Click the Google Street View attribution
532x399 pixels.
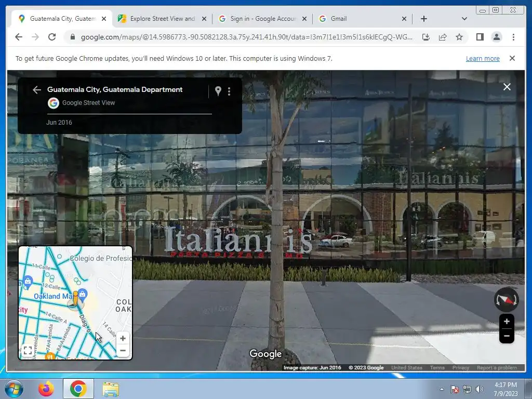(x=88, y=103)
